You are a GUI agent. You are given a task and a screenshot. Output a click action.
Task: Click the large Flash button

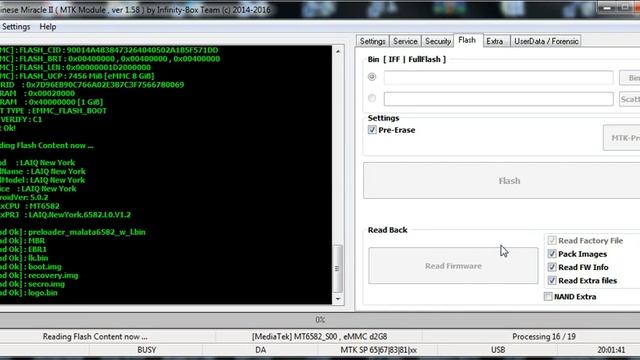(x=502, y=180)
